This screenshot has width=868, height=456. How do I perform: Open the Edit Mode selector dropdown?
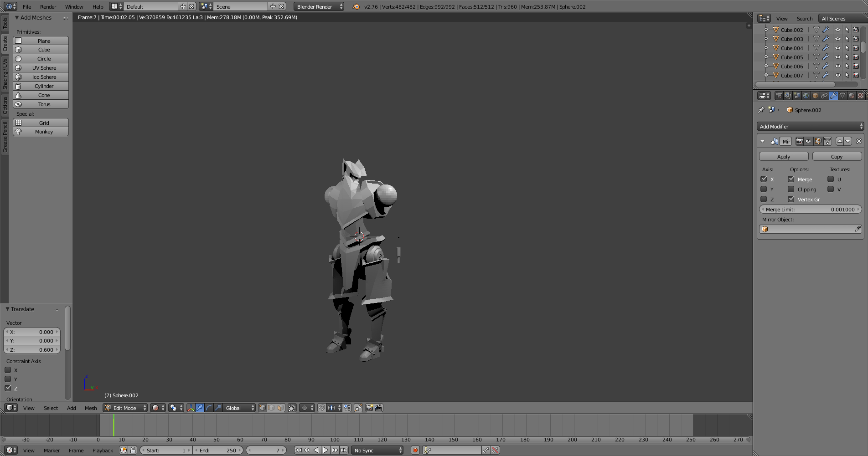coord(125,408)
